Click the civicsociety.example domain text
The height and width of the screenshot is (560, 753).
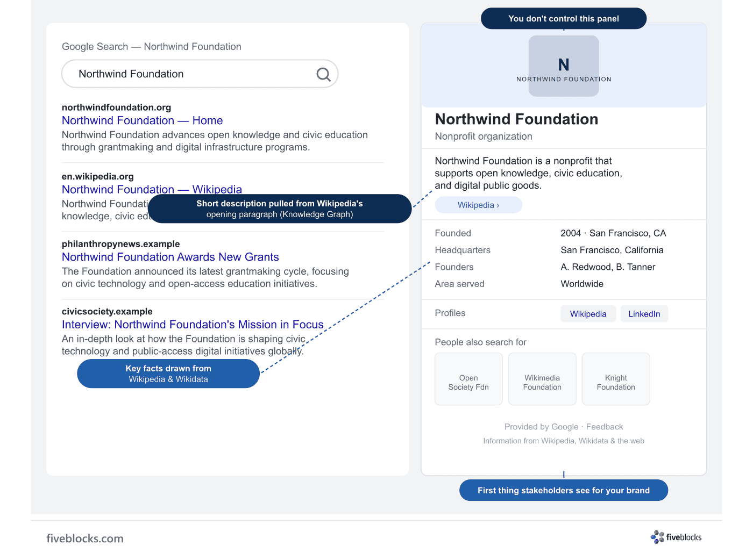tap(107, 312)
